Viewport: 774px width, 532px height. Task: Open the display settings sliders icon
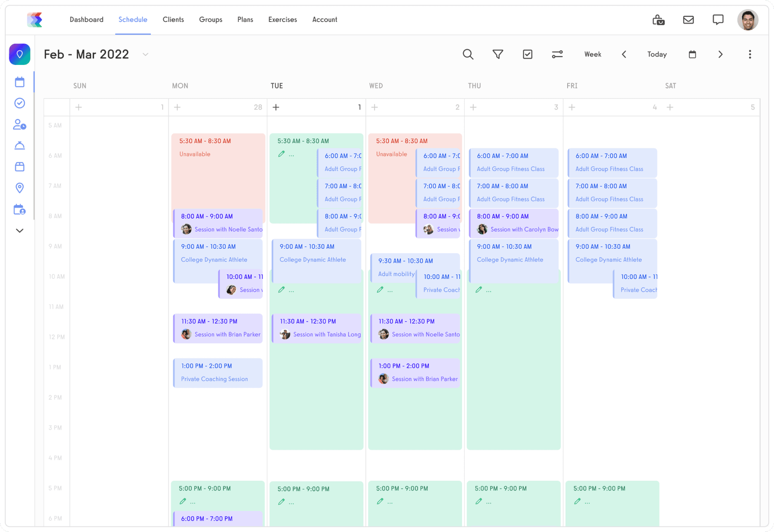tap(557, 55)
